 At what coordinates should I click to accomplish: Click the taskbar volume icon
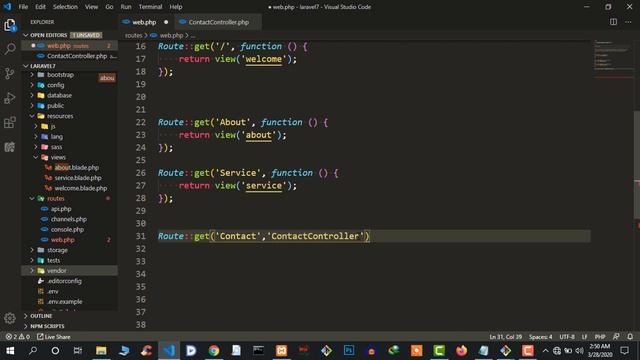click(x=579, y=351)
